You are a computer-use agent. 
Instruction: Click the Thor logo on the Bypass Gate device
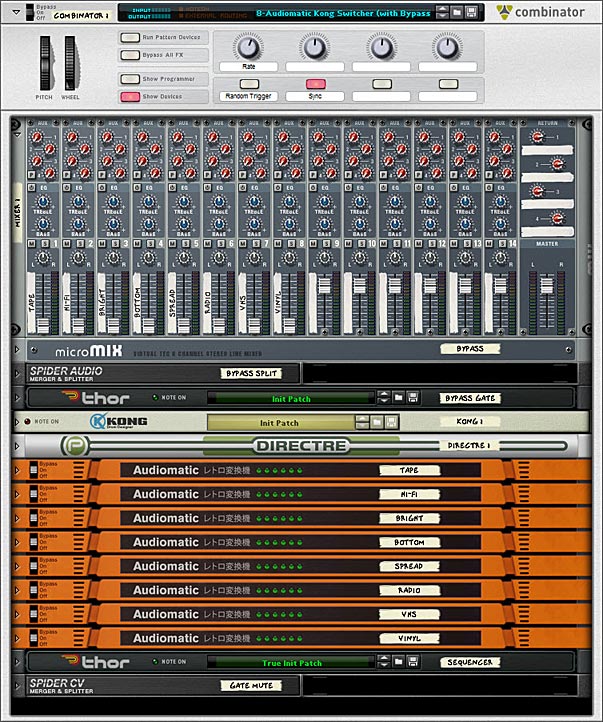96,397
